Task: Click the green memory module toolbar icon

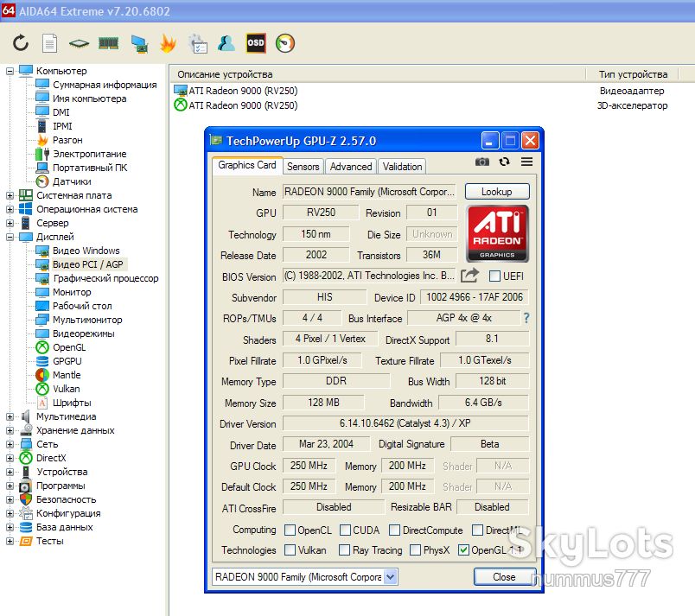Action: [109, 43]
